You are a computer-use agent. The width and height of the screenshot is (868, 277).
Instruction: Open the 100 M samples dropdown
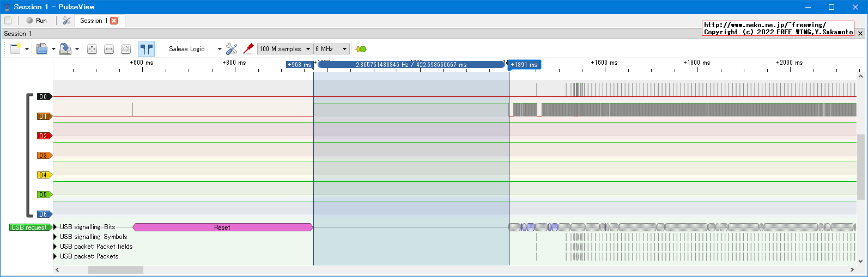(x=284, y=49)
